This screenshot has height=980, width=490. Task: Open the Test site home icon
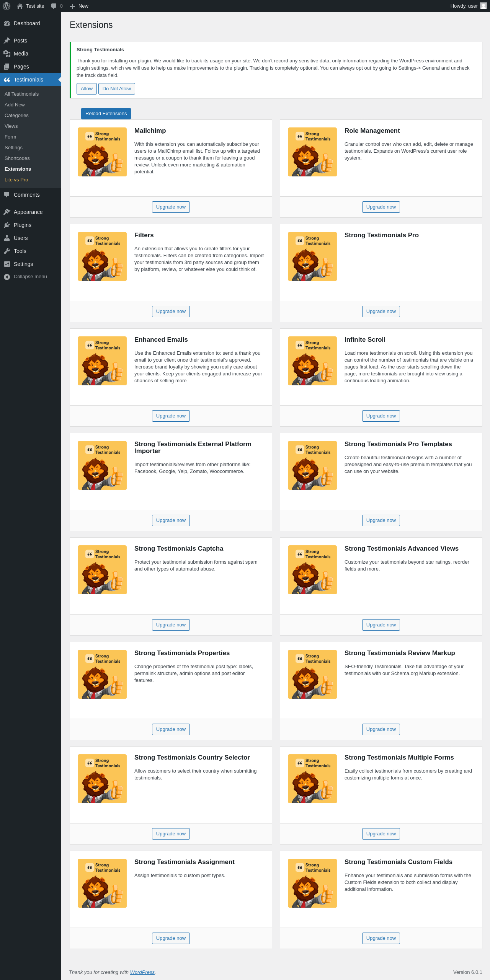pyautogui.click(x=20, y=6)
